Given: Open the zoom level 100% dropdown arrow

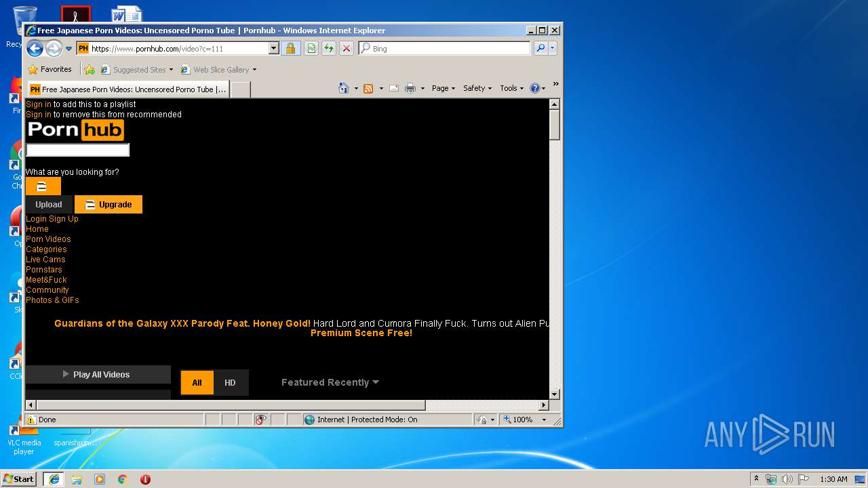Looking at the screenshot, I should tap(544, 420).
